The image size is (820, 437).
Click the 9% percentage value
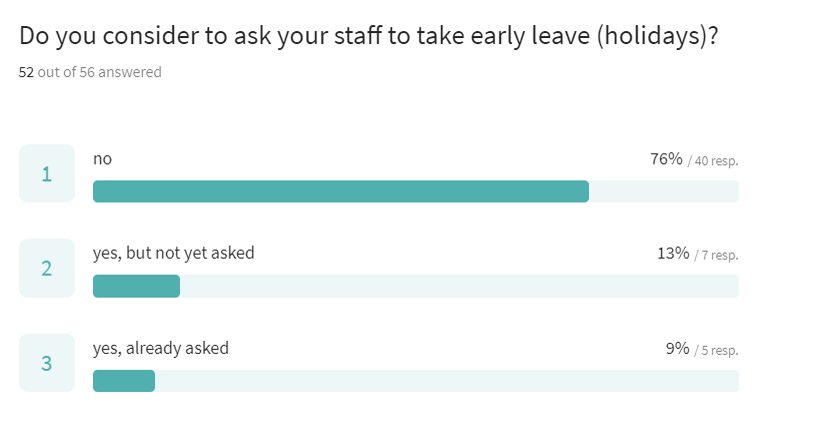pyautogui.click(x=677, y=349)
